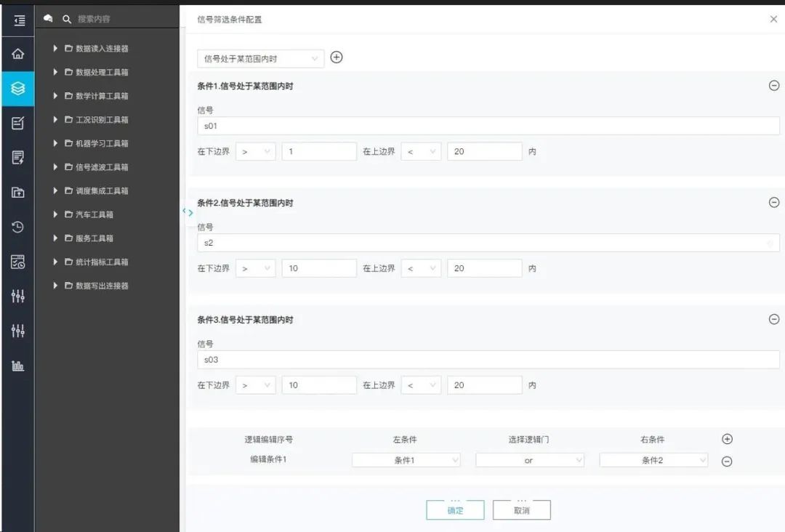This screenshot has height=532, width=785.
Task: Delete 编辑条件1 row with minus icon
Action: point(727,461)
